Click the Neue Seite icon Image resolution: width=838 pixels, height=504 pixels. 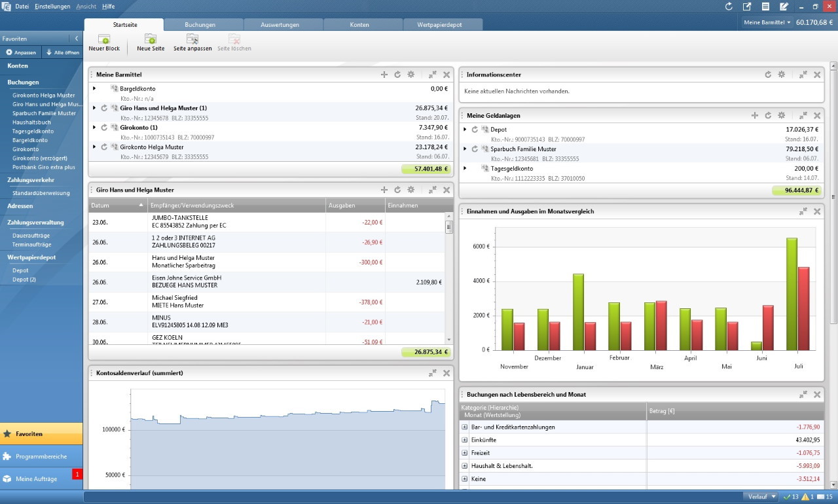click(x=151, y=40)
